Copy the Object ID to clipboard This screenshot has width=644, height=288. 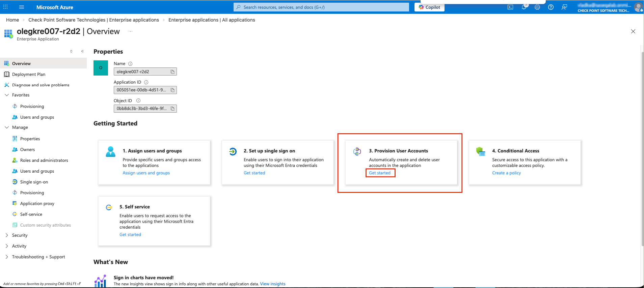click(172, 109)
